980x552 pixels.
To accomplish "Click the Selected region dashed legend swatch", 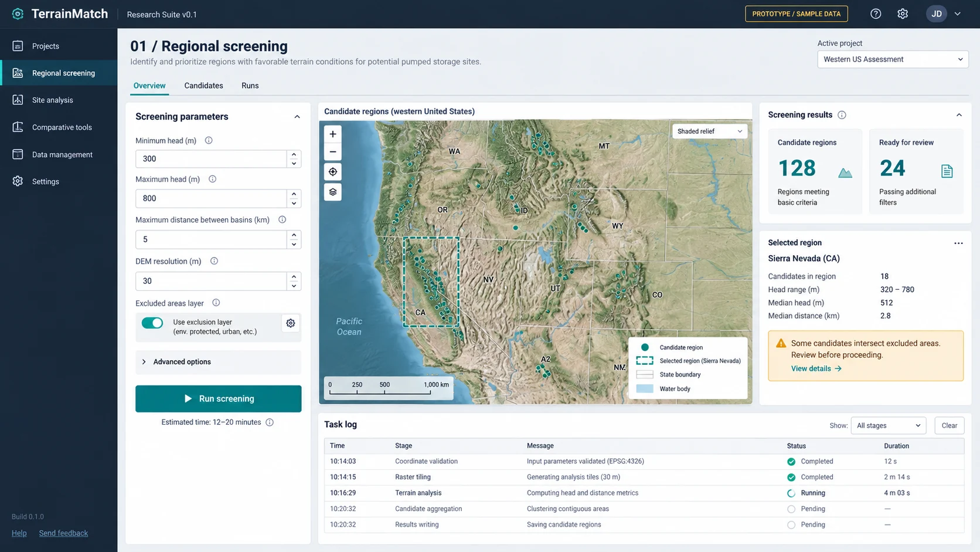I will pyautogui.click(x=645, y=361).
